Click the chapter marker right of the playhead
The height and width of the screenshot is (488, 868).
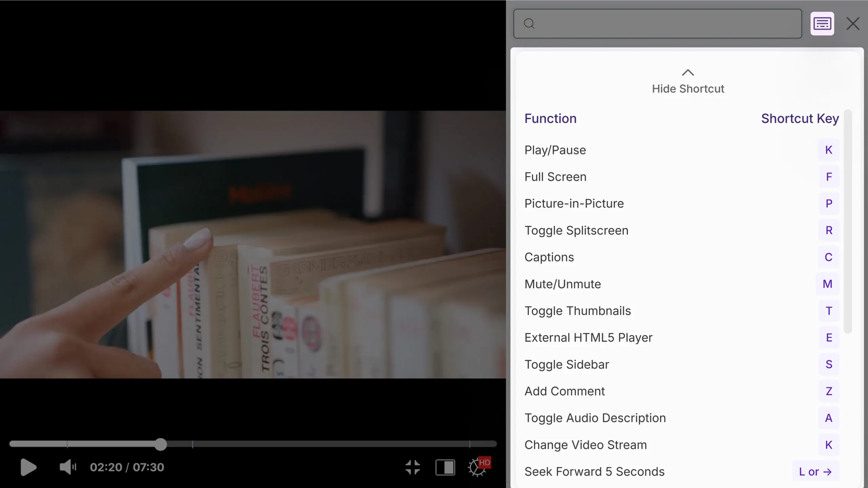pos(193,444)
